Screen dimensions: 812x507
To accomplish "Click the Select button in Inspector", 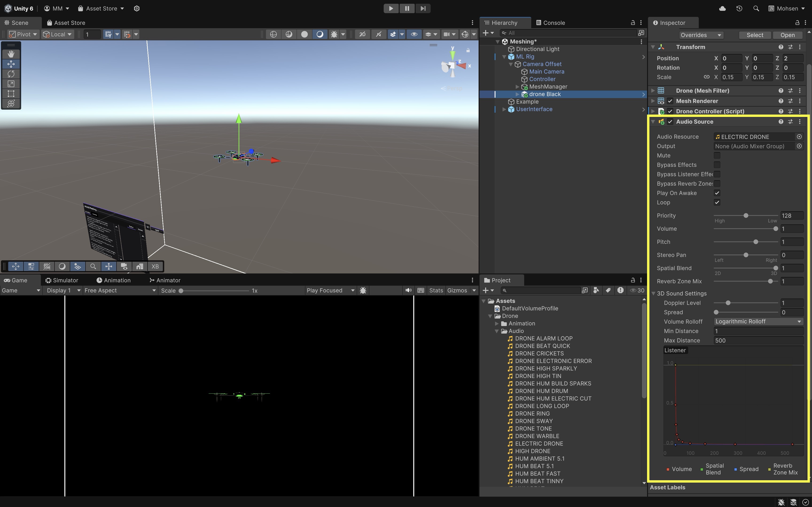I will (x=755, y=35).
